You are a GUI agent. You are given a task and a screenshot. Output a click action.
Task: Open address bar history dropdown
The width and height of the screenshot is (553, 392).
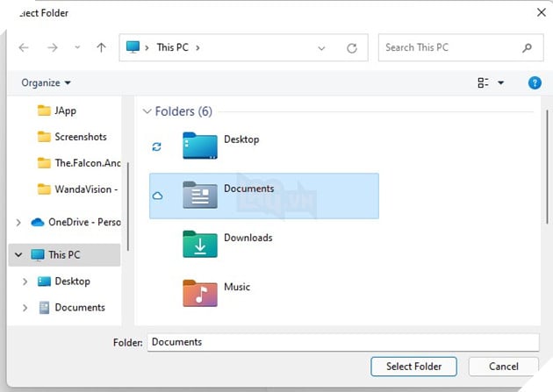click(321, 48)
